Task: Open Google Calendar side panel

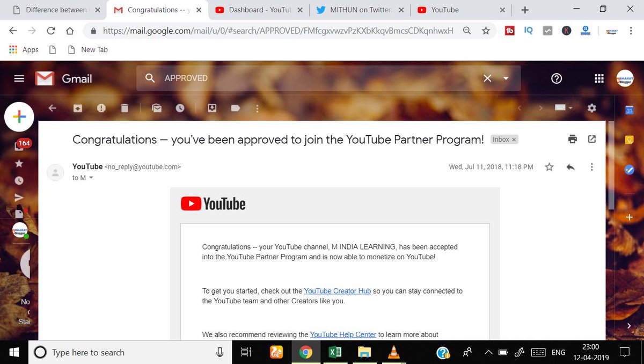Action: click(x=630, y=111)
